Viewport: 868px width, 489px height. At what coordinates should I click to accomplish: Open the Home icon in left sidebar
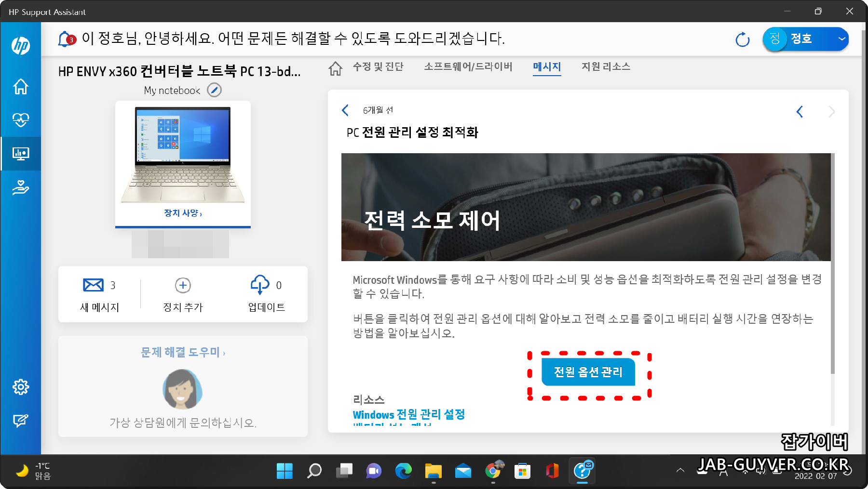coord(21,86)
